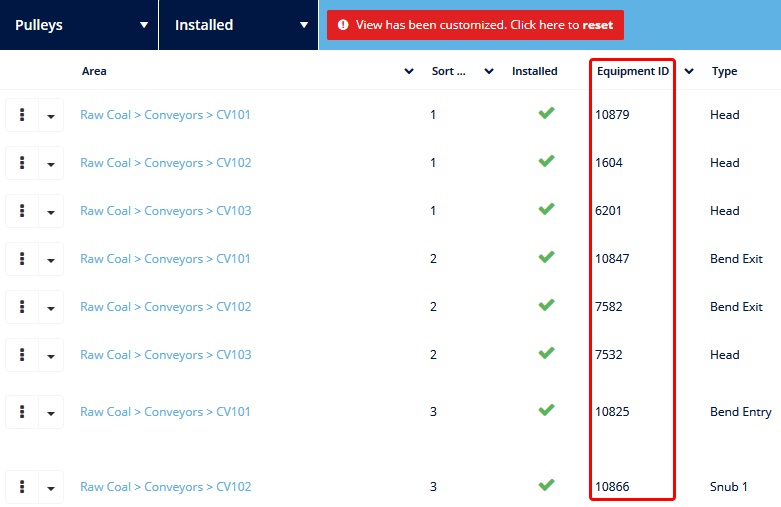Image resolution: width=781 pixels, height=507 pixels.
Task: Click Head type in 7532 row
Action: click(725, 355)
